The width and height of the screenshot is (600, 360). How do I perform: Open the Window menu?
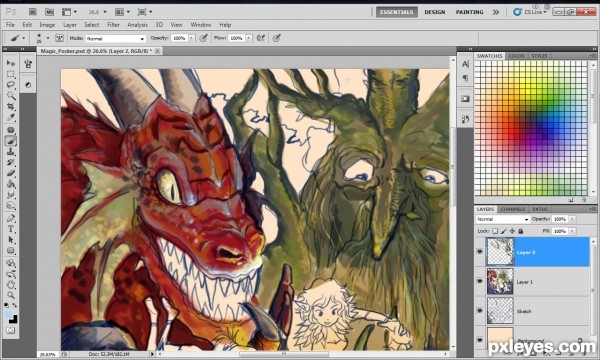201,25
